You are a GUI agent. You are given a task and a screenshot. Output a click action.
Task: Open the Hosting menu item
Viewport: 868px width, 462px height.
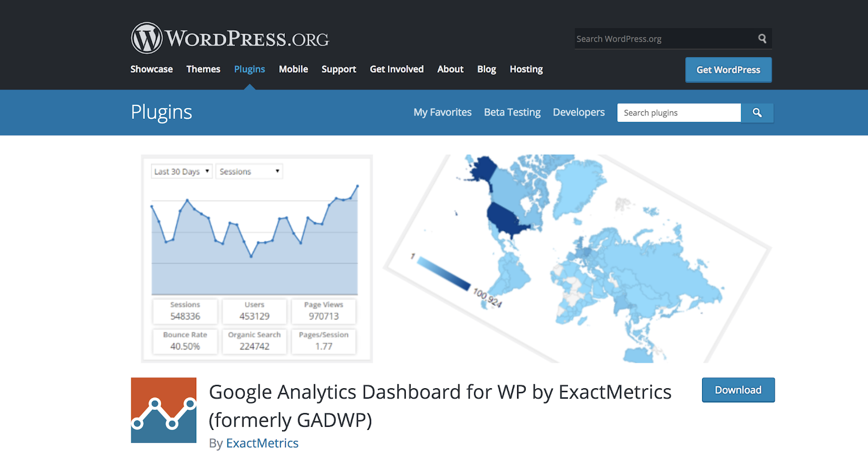point(526,69)
